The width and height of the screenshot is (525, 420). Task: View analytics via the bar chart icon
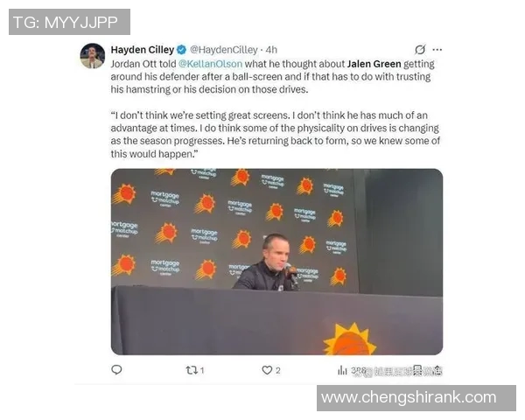[342, 370]
